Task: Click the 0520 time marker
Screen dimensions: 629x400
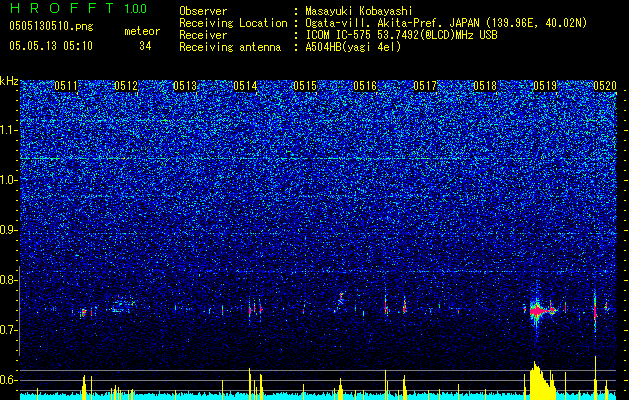Action: 605,86
